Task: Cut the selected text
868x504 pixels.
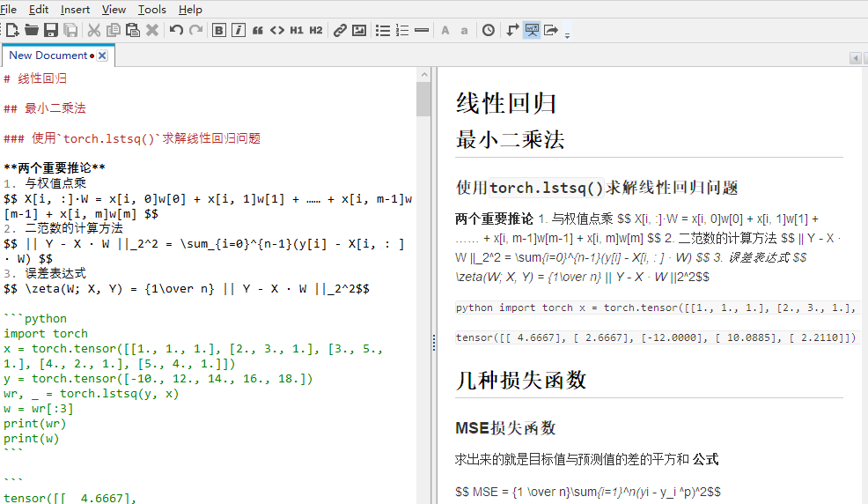Action: pos(94,30)
